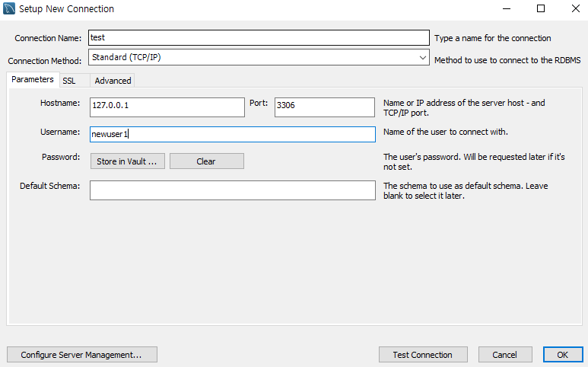Open Configure Server Management
The height and width of the screenshot is (367, 588).
(x=81, y=355)
